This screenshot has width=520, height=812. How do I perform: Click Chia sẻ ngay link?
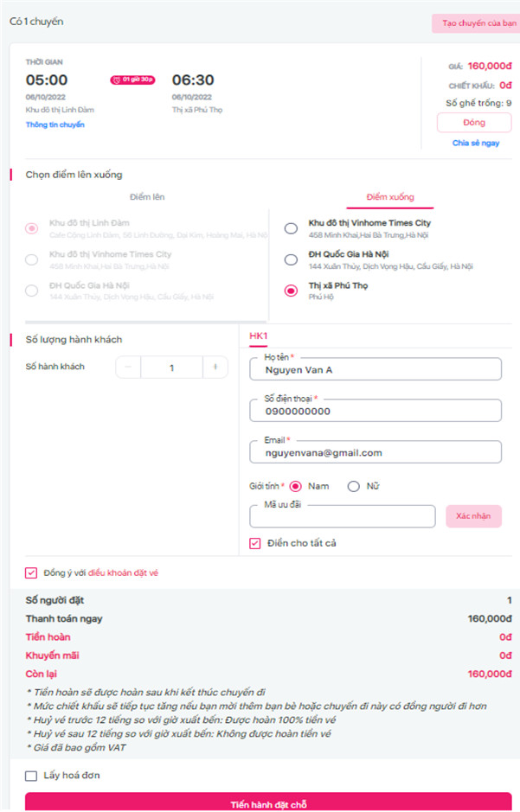pyautogui.click(x=475, y=143)
